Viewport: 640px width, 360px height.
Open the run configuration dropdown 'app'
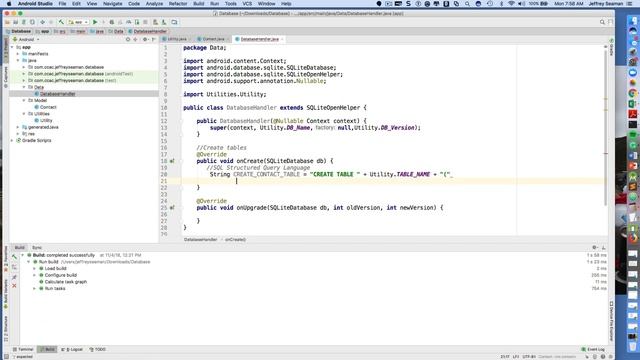click(78, 22)
